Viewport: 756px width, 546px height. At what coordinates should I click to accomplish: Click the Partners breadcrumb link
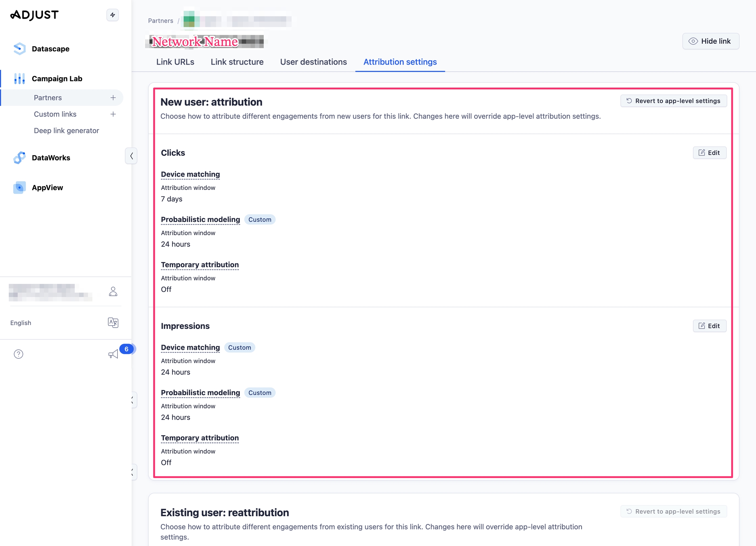(x=160, y=21)
